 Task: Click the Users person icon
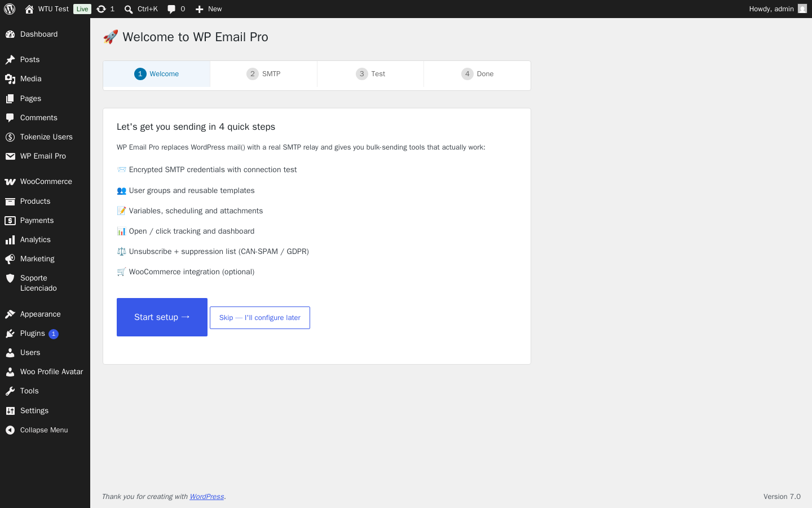[10, 353]
